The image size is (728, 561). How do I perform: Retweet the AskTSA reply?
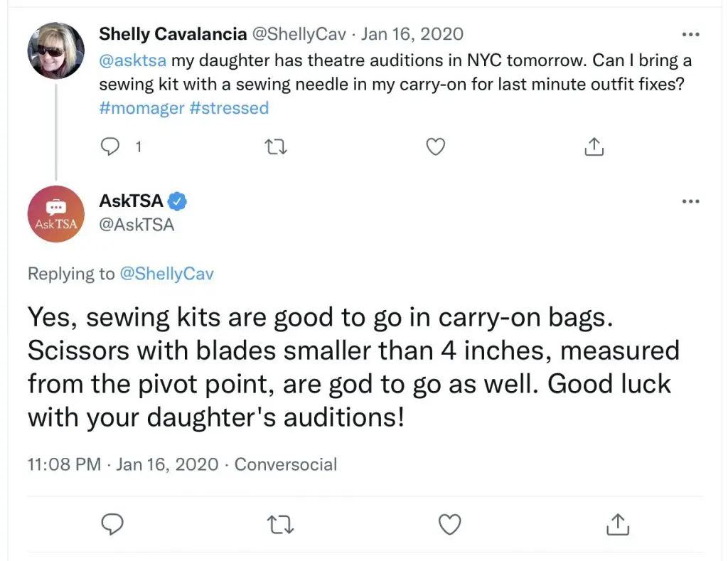[x=281, y=525]
